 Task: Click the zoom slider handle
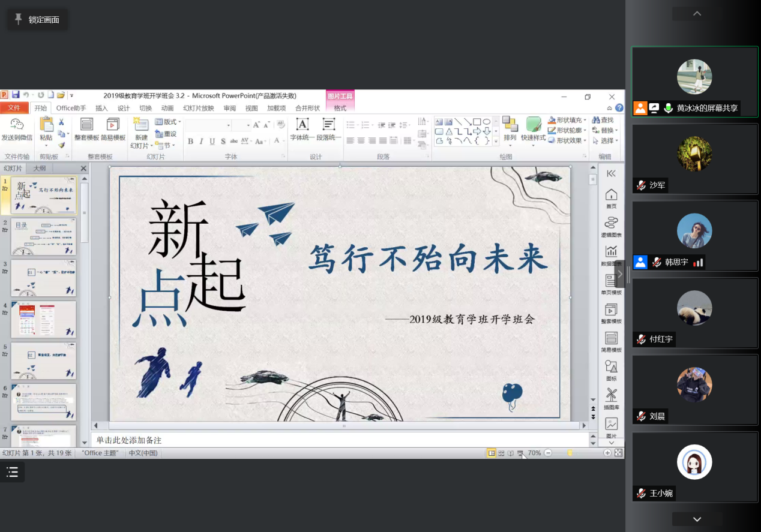coord(570,453)
